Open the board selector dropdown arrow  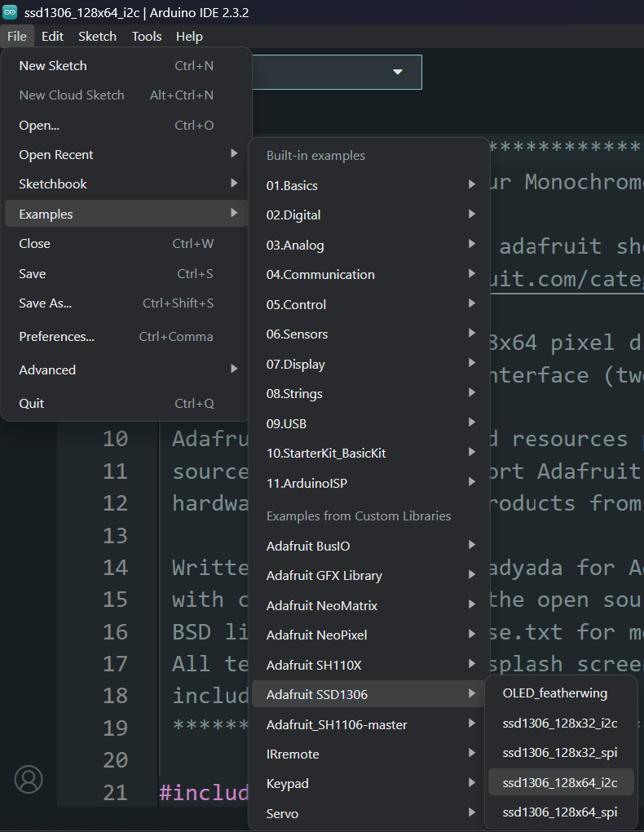click(x=397, y=72)
